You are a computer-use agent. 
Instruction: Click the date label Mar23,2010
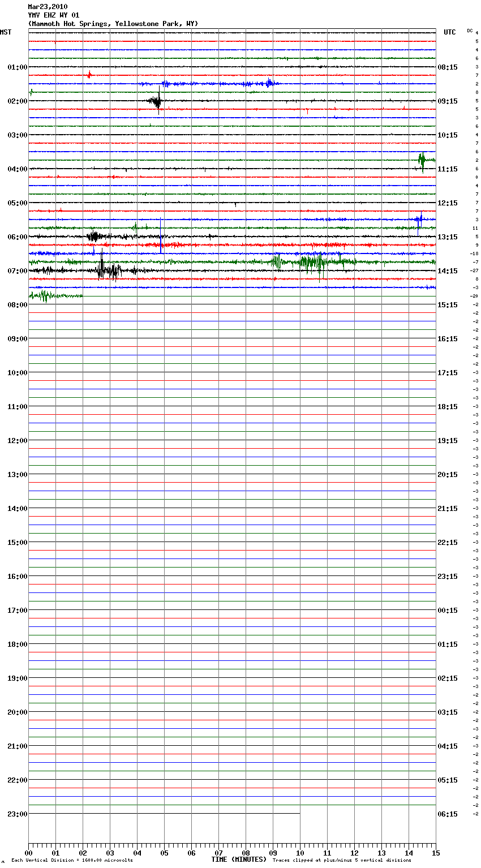coord(48,7)
